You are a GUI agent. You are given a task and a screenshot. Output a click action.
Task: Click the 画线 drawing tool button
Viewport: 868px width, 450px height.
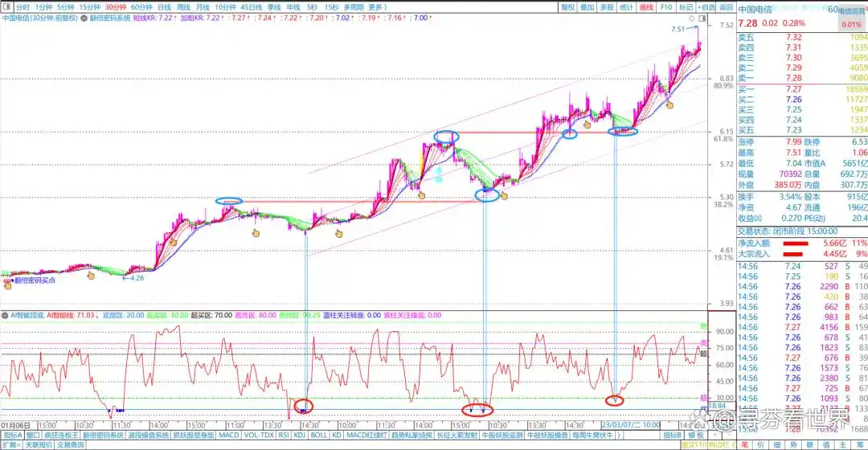645,6
